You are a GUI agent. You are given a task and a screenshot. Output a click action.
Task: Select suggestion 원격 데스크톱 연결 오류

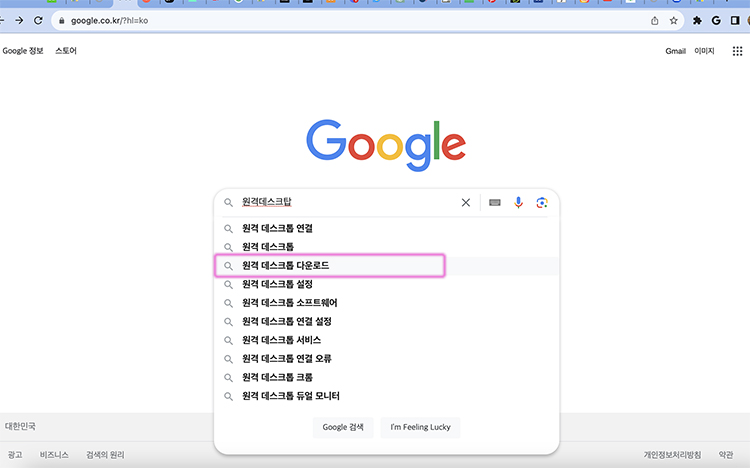point(386,359)
